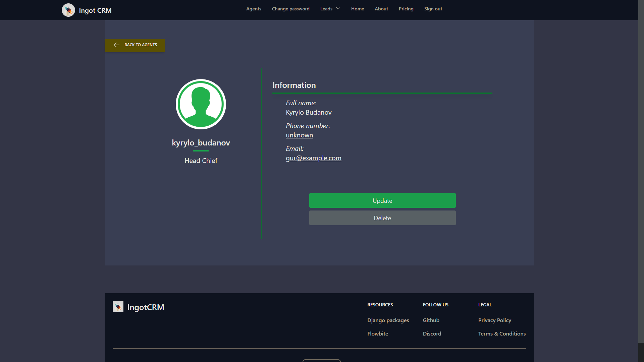Click the Phone number label
The height and width of the screenshot is (362, 644).
(x=308, y=126)
